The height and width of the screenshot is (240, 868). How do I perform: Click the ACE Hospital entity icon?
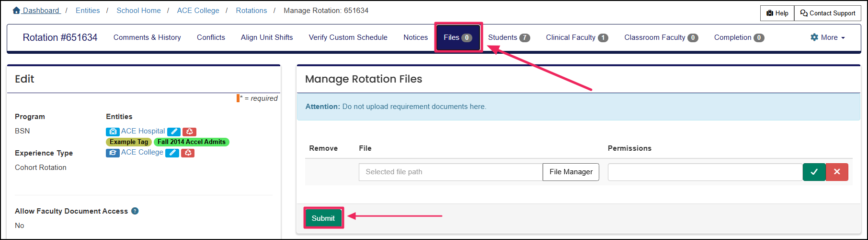click(113, 132)
